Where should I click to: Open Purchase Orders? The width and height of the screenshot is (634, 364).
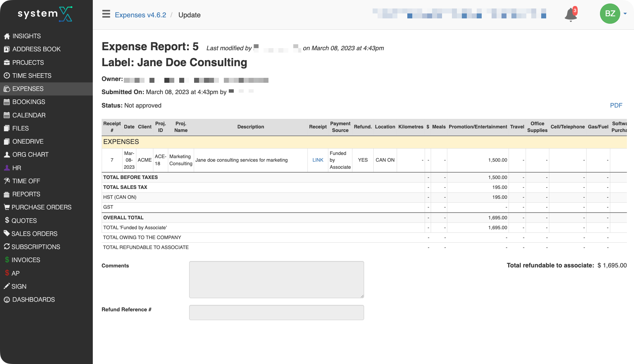[41, 207]
